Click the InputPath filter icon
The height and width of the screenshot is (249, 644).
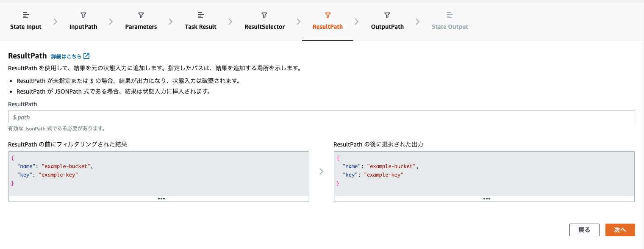click(x=83, y=15)
